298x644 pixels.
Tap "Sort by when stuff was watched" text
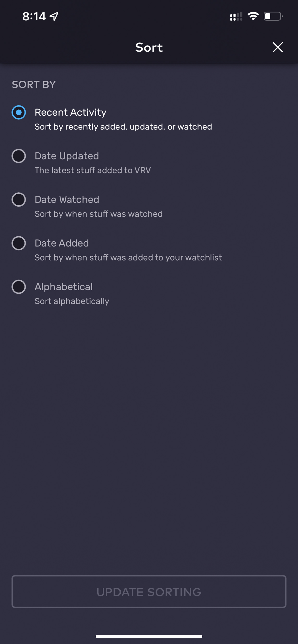click(99, 214)
